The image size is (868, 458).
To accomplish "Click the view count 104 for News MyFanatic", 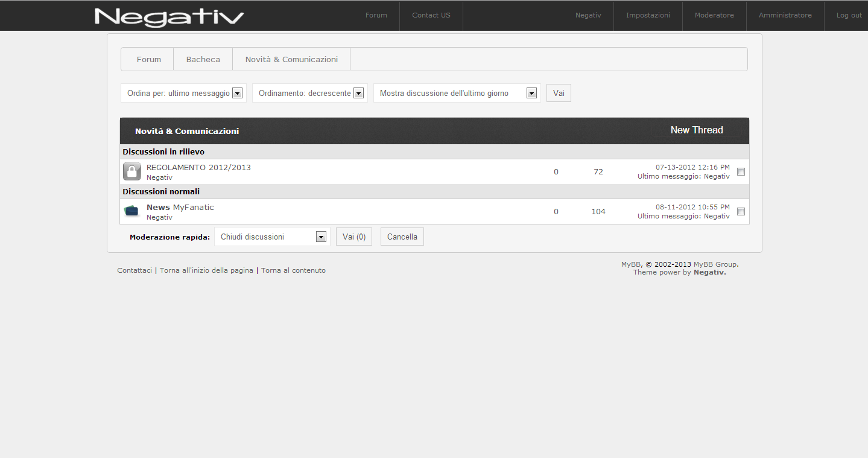I will 598,212.
